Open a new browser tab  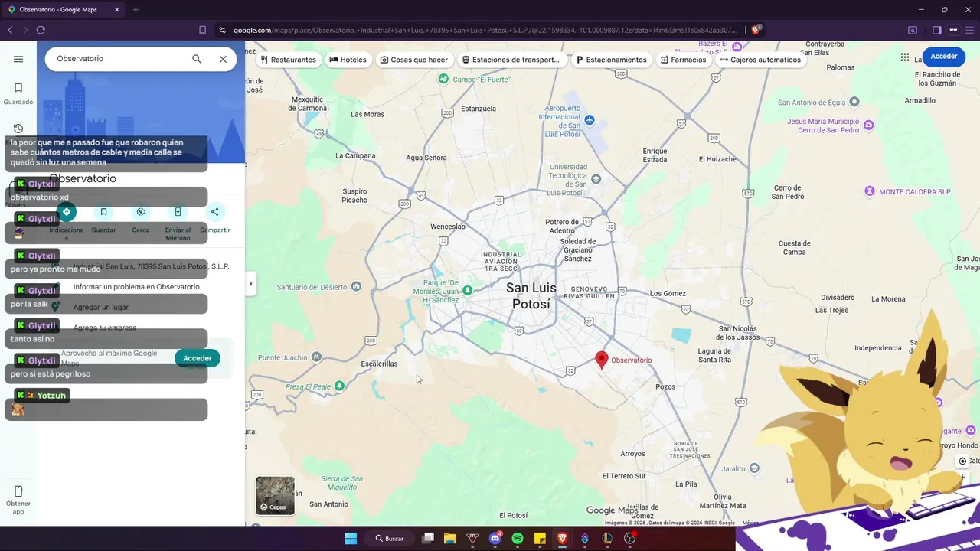(136, 10)
